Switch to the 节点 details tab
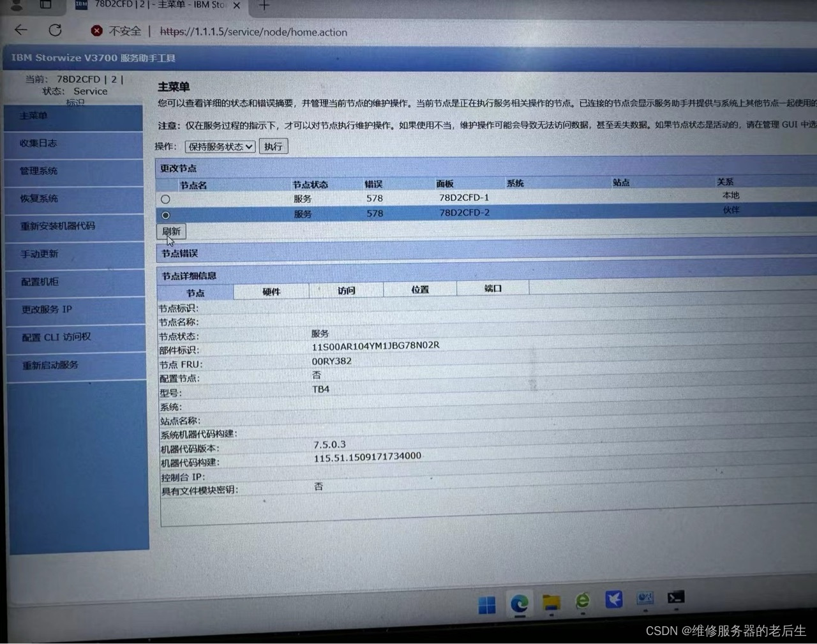The image size is (817, 644). point(195,293)
